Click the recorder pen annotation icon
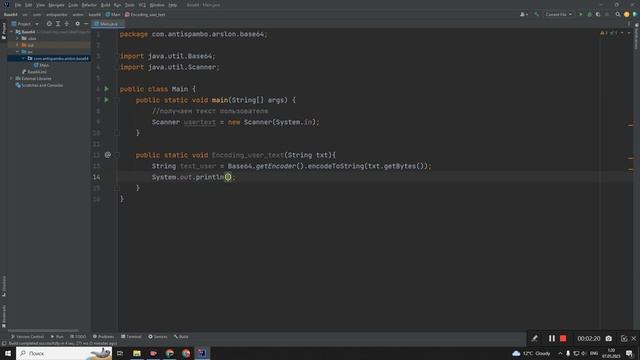This screenshot has width=640, height=360. 534,338
